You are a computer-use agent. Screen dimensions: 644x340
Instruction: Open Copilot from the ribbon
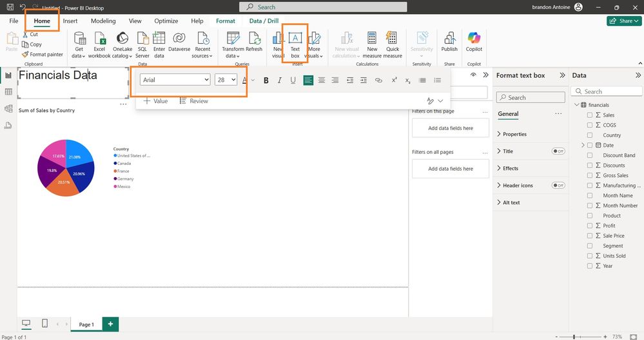[474, 41]
